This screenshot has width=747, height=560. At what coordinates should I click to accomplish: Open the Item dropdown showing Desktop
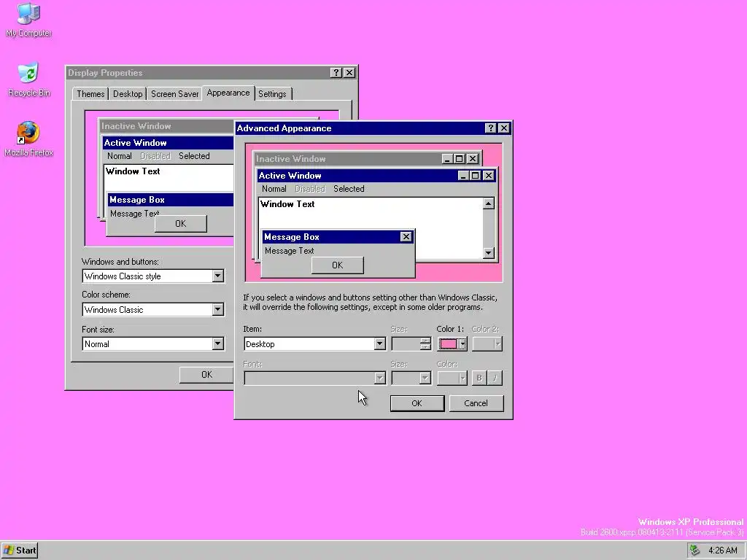point(379,344)
